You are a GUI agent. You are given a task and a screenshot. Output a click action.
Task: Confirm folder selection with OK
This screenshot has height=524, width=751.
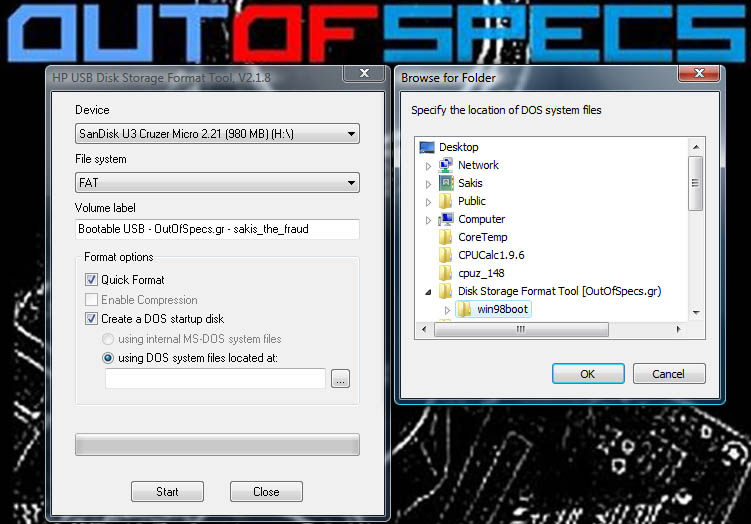click(x=588, y=374)
